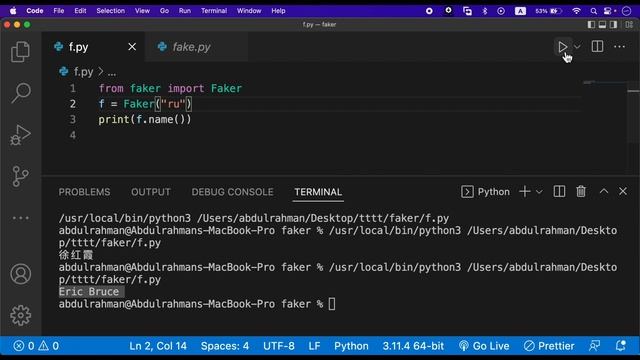Maximize the panel size with chevron up
Viewport: 640px width, 360px height.
coord(604,191)
